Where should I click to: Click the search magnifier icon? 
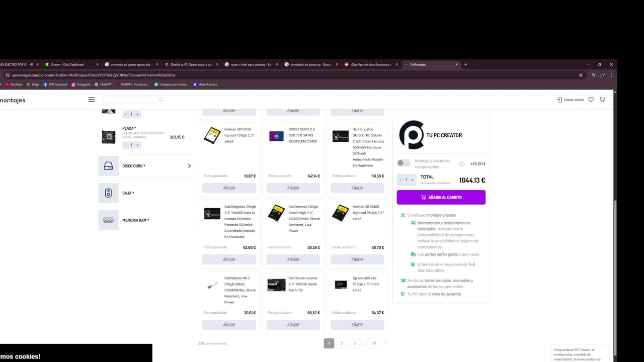coord(160,100)
